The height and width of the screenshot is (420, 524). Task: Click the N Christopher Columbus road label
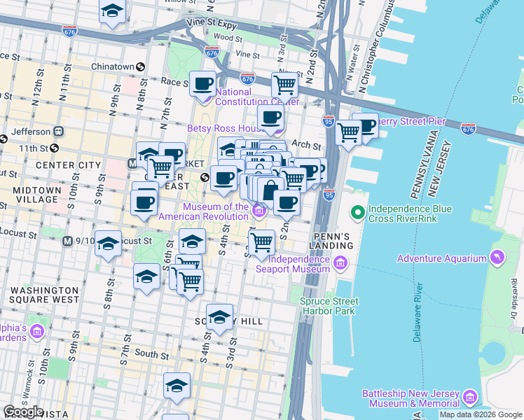click(x=377, y=46)
